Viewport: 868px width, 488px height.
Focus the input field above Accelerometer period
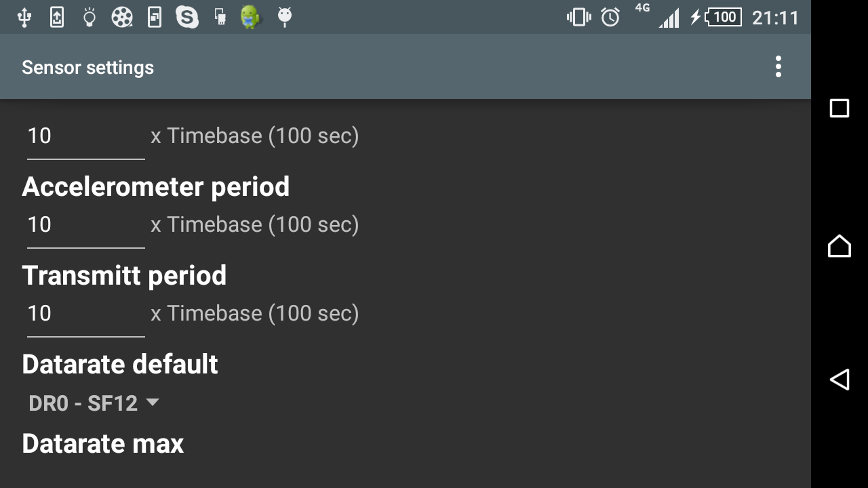[x=85, y=137]
